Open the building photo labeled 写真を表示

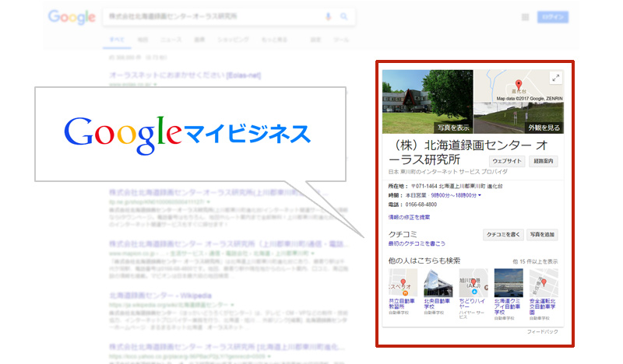[x=428, y=102]
